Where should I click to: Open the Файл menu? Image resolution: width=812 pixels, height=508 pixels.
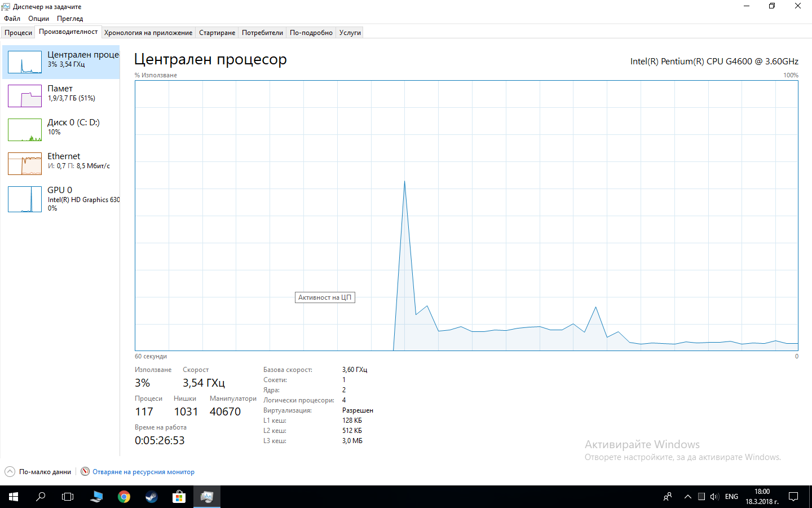click(x=12, y=19)
